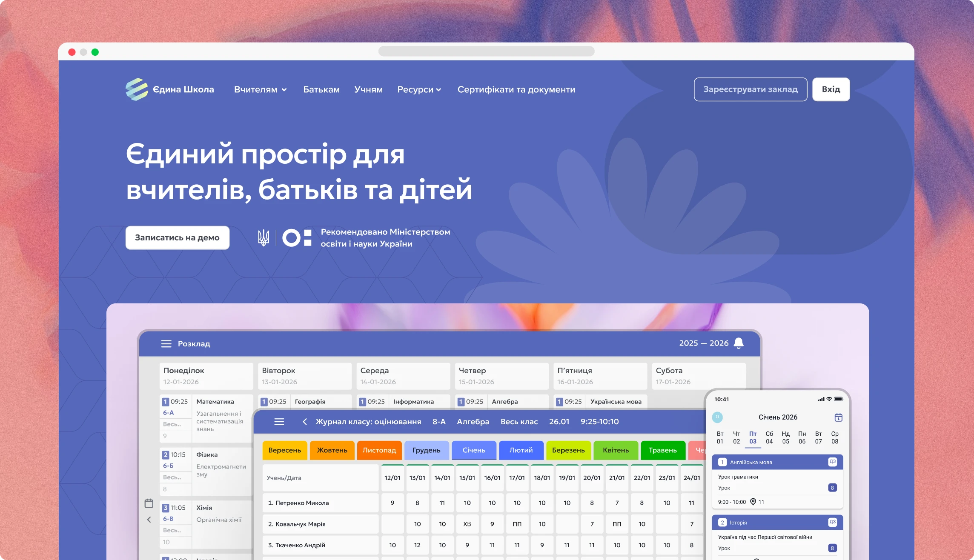Open the calendar icon beside Січень 2026
This screenshot has height=560, width=974.
838,417
